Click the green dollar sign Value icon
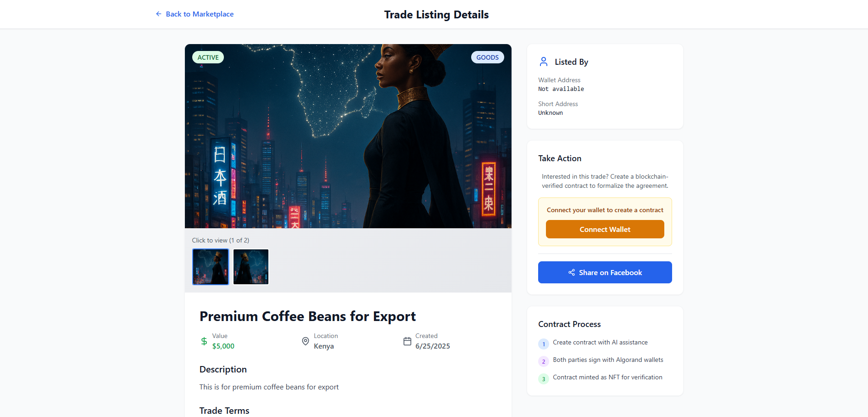This screenshot has width=868, height=417. (204, 341)
